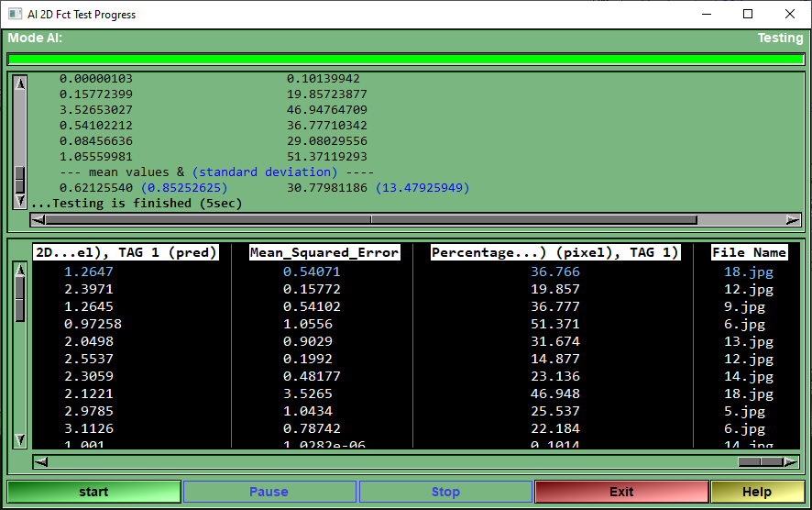Click the results table horizontal scroll thumb

pyautogui.click(x=760, y=461)
